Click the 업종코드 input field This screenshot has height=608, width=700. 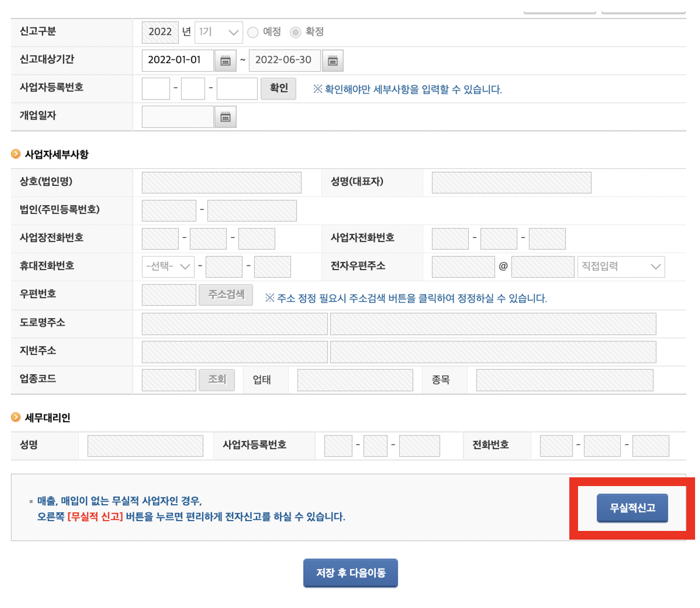click(168, 379)
